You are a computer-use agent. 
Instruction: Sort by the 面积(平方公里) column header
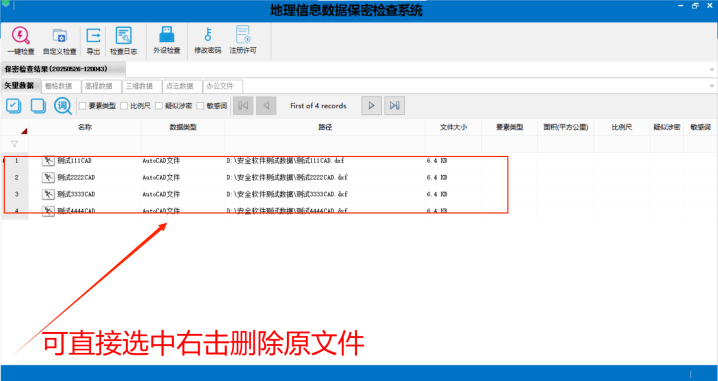coord(566,127)
